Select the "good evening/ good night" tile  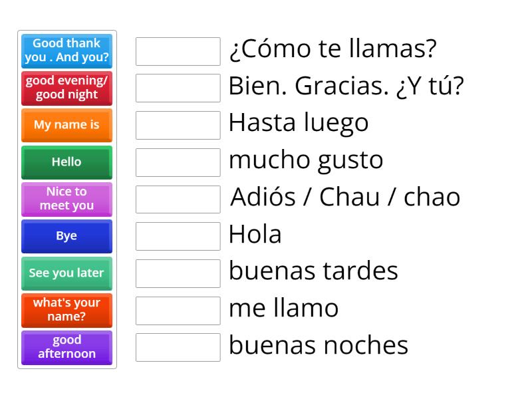66,88
